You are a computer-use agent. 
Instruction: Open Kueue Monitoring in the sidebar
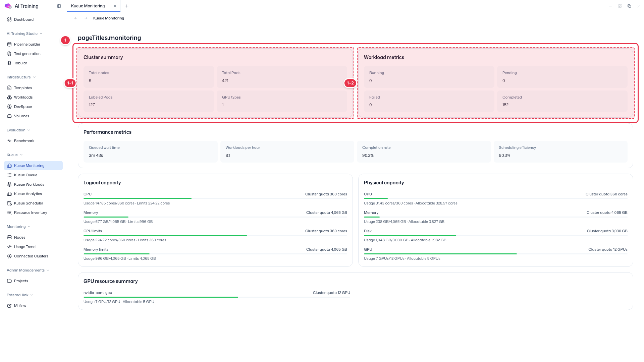(33, 166)
